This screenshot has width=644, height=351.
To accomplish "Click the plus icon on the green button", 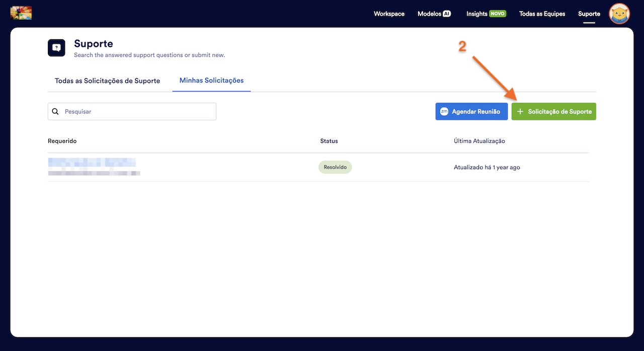I will (520, 111).
